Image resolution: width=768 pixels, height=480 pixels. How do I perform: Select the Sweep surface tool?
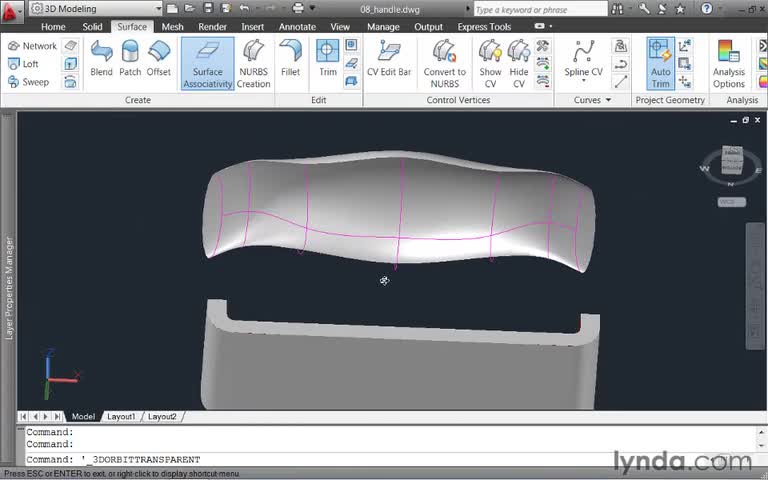pos(28,82)
